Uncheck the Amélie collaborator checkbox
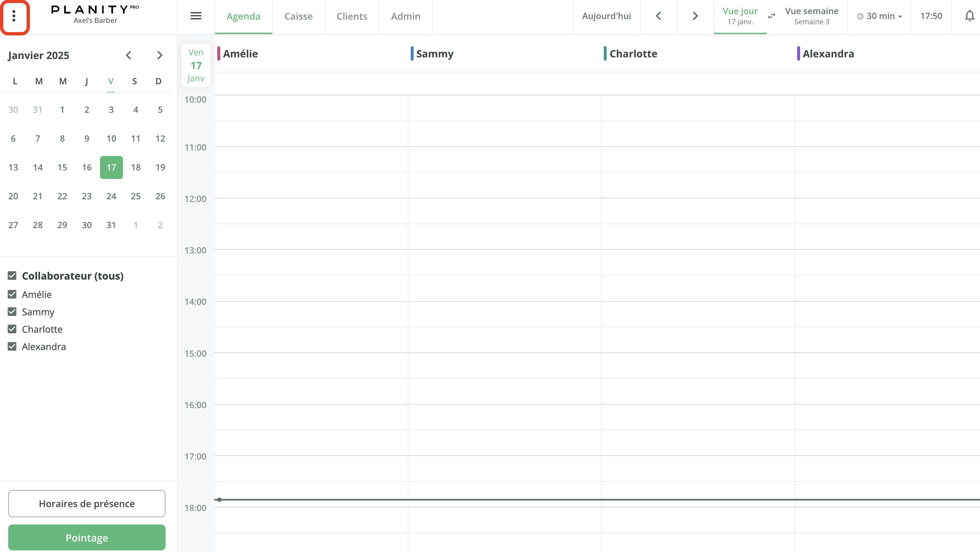The width and height of the screenshot is (980, 552). coord(12,294)
